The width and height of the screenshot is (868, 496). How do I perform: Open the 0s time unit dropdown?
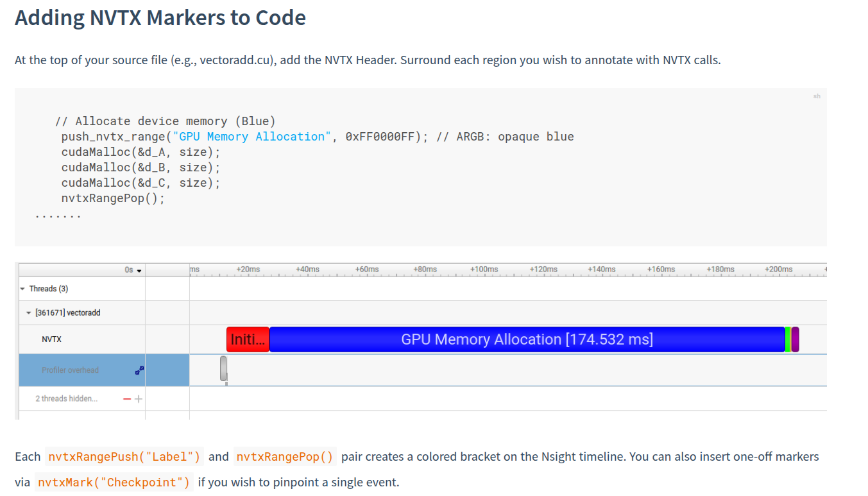(x=133, y=270)
